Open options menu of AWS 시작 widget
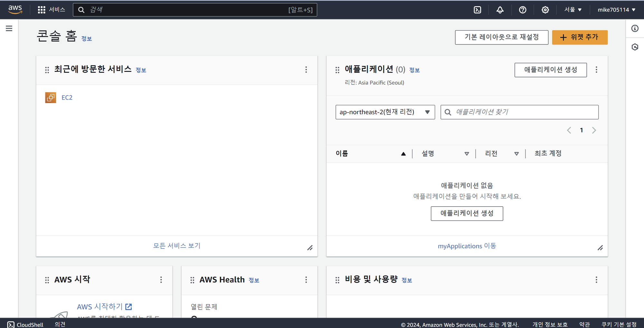The height and width of the screenshot is (328, 644). click(161, 280)
